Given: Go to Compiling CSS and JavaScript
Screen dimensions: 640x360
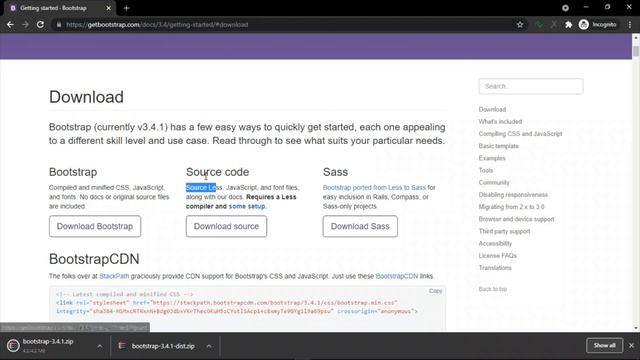Looking at the screenshot, I should pyautogui.click(x=520, y=133).
